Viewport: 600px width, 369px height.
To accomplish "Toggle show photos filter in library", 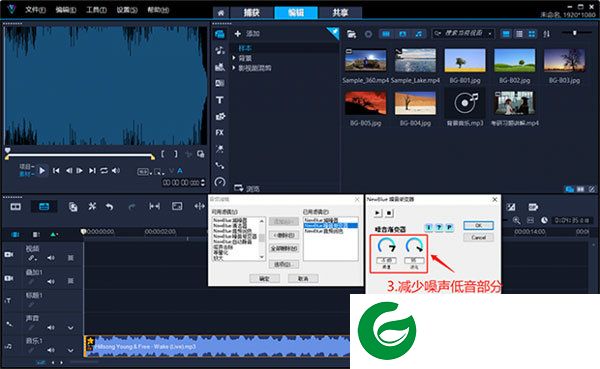I will [x=403, y=34].
